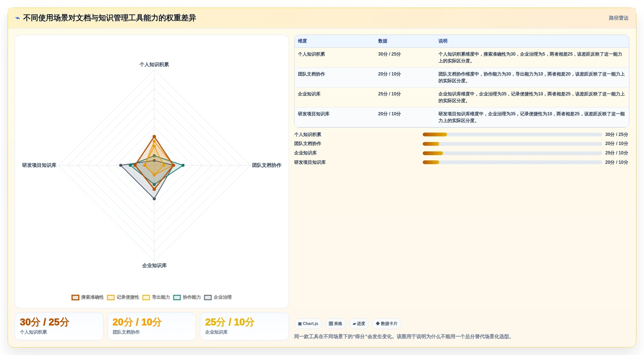Click 个人知识积累 progress list label
The height and width of the screenshot is (355, 644).
(x=308, y=134)
